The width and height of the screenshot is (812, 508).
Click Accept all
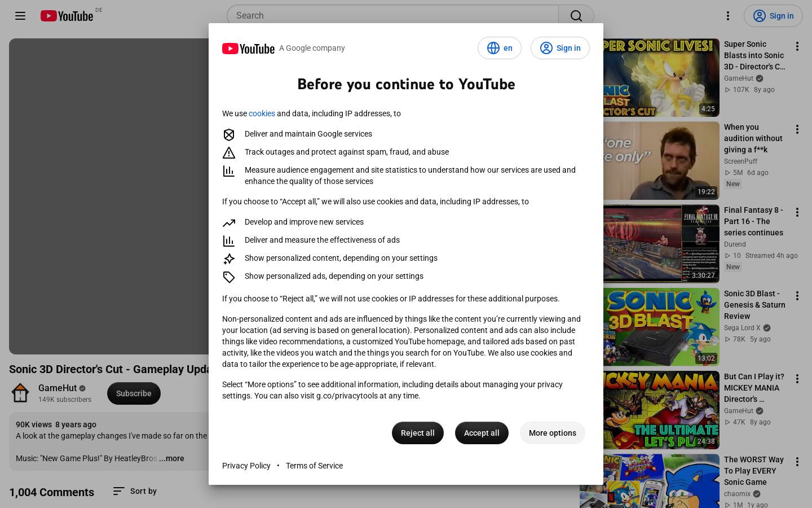(482, 433)
